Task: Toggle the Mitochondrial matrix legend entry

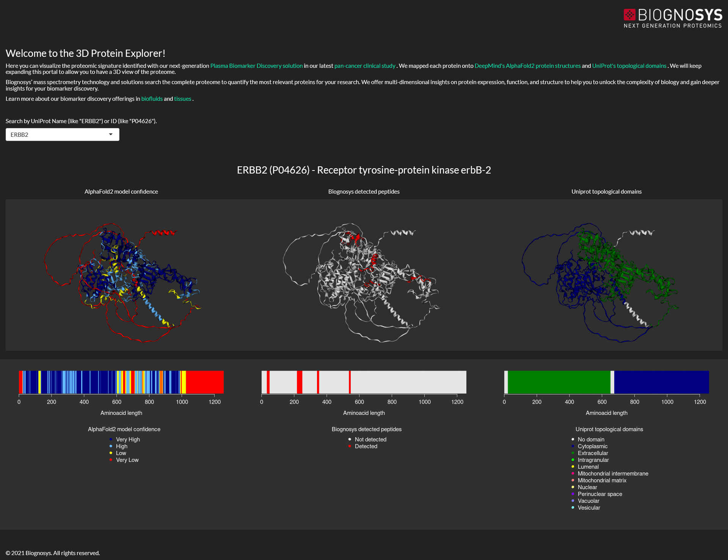Action: click(x=599, y=480)
